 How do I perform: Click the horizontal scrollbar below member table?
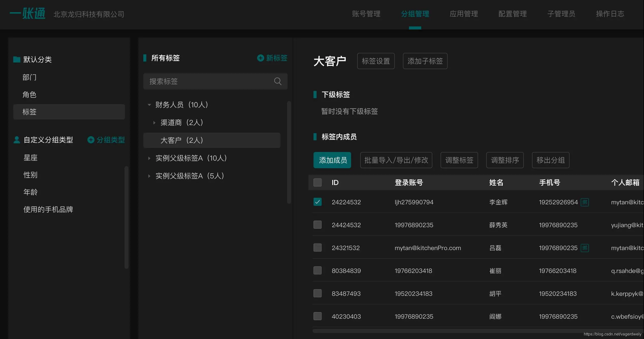point(457,331)
